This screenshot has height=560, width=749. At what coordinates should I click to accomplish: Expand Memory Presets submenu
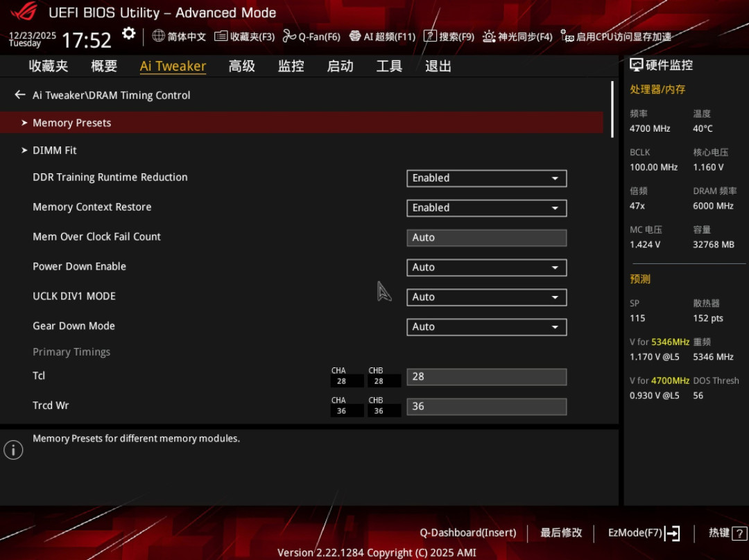302,123
